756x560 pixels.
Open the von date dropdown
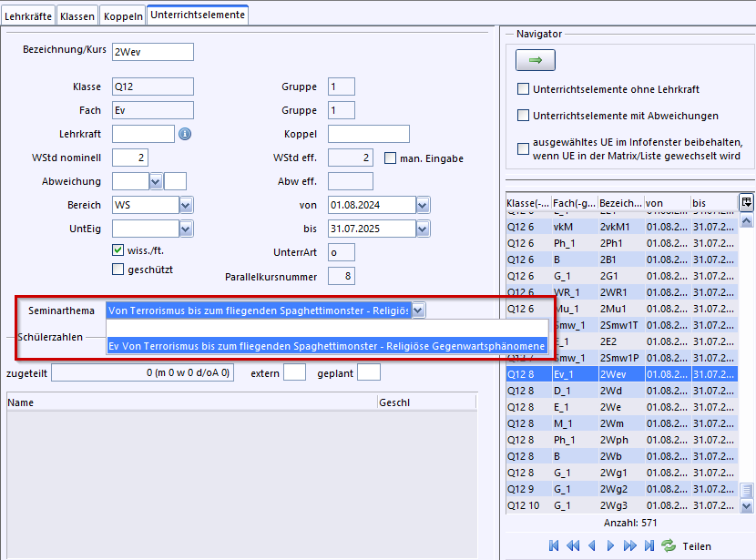click(423, 205)
